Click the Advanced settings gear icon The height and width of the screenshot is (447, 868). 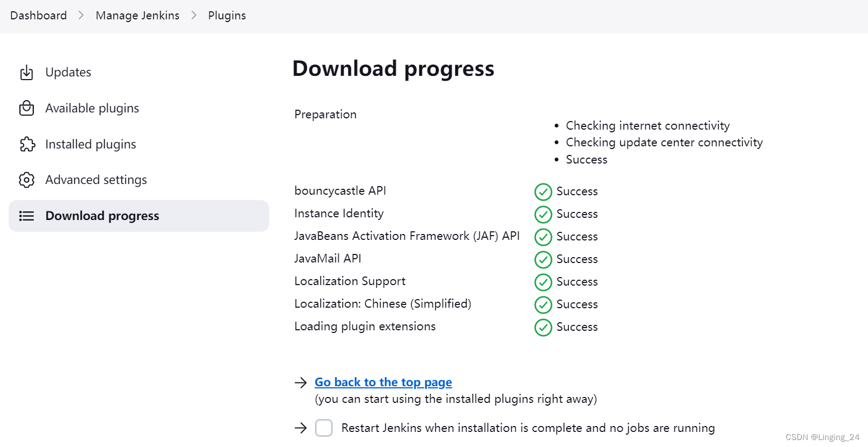(x=26, y=180)
